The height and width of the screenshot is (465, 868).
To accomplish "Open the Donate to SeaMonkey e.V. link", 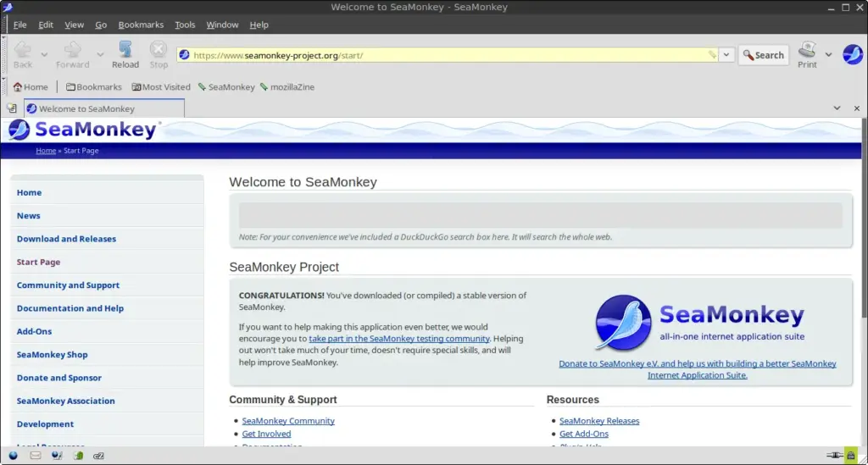I will click(x=698, y=369).
